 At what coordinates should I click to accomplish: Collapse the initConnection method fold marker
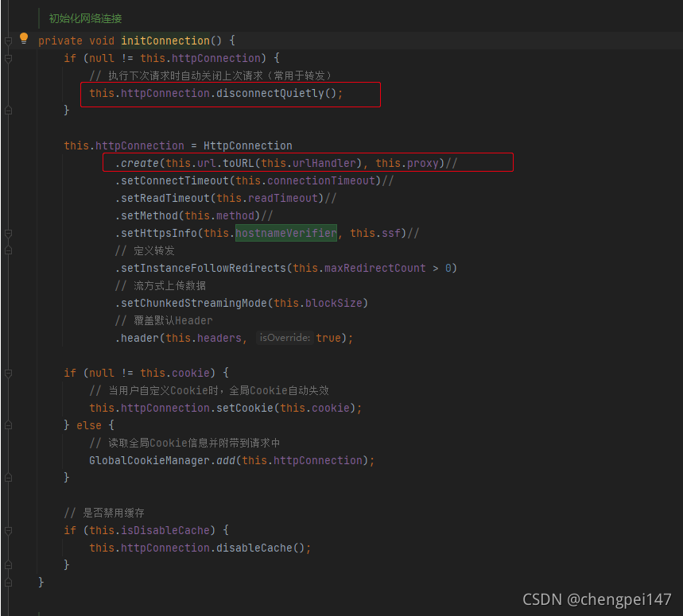8,41
